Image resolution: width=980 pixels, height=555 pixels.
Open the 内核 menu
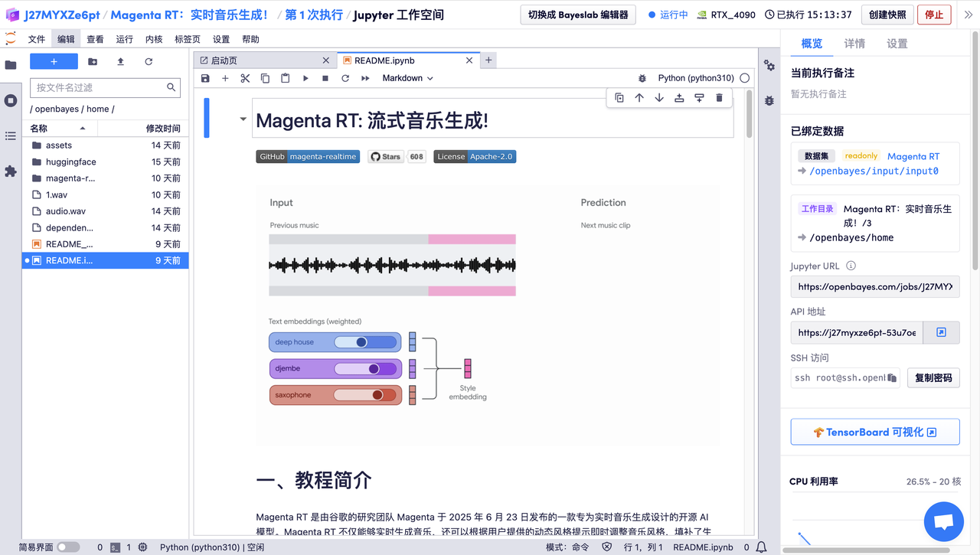tap(153, 39)
